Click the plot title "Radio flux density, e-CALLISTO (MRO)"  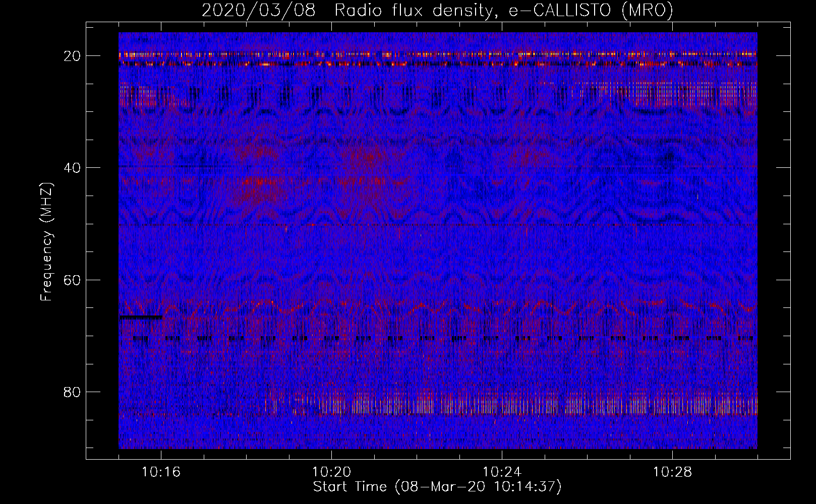coord(504,11)
